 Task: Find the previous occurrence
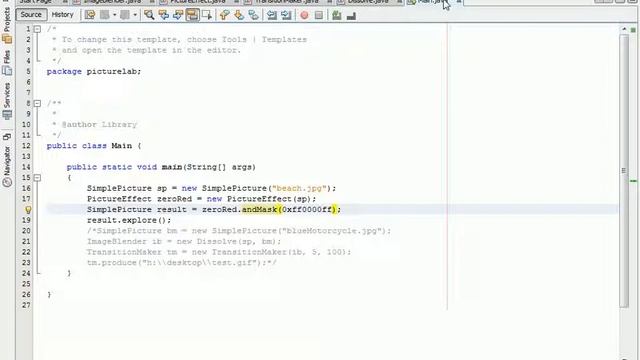tap(164, 15)
